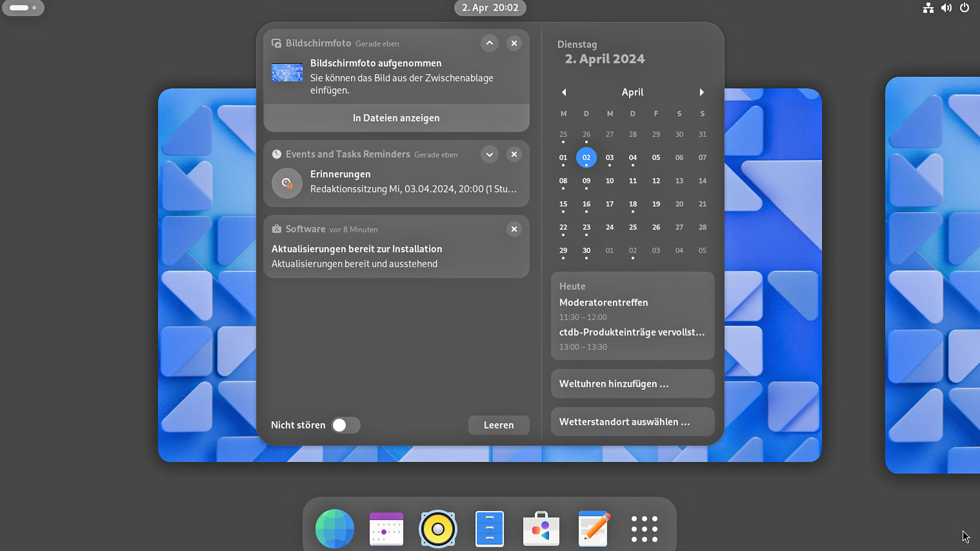
Task: Open the power menu icon
Action: click(x=964, y=8)
